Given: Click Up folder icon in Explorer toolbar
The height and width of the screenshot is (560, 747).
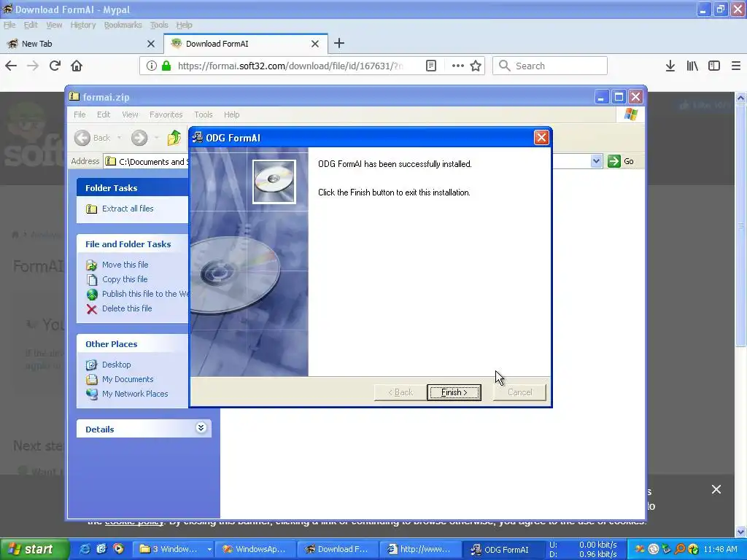Looking at the screenshot, I should [174, 138].
